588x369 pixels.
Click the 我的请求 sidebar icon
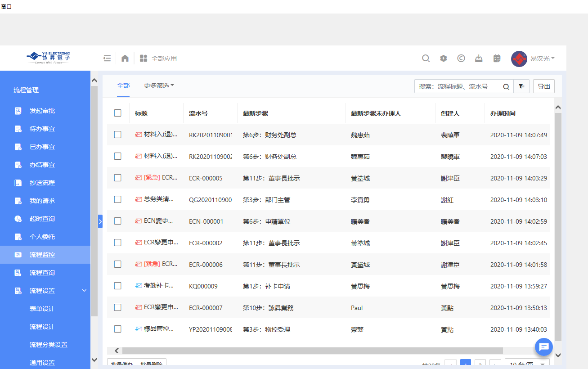pos(18,201)
